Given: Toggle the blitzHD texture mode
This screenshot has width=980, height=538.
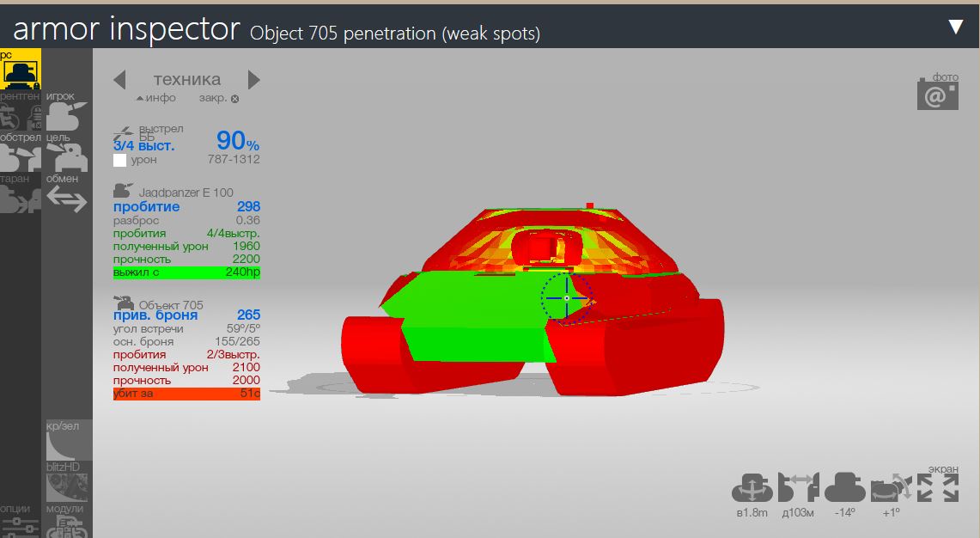Looking at the screenshot, I should [66, 482].
